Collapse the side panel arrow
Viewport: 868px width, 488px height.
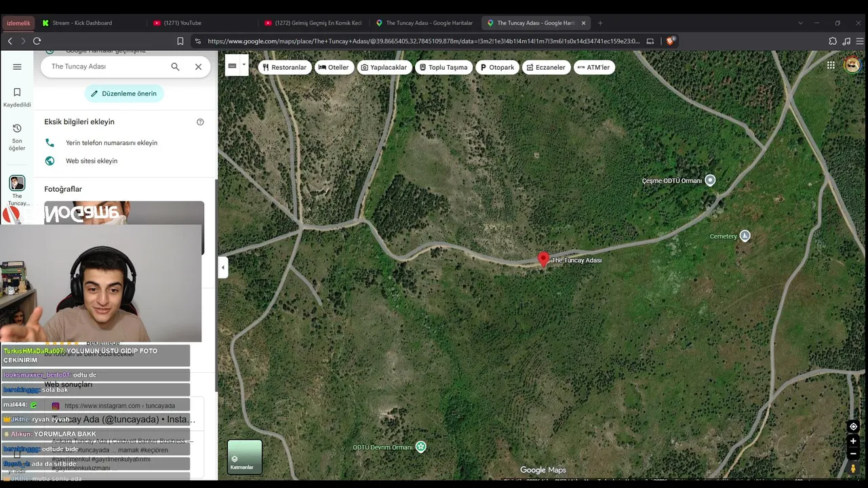pyautogui.click(x=222, y=268)
